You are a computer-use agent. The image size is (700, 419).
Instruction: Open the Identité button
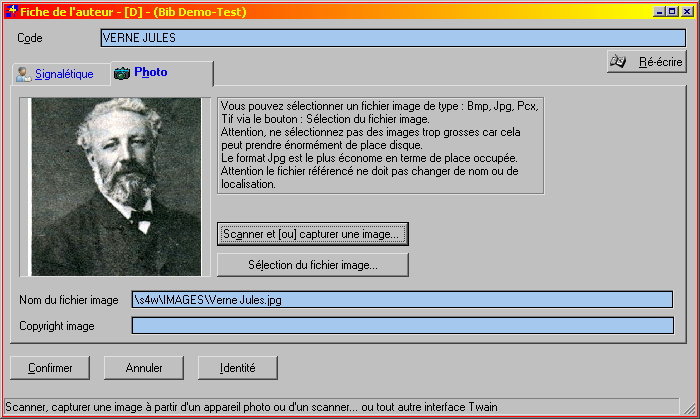tap(238, 368)
